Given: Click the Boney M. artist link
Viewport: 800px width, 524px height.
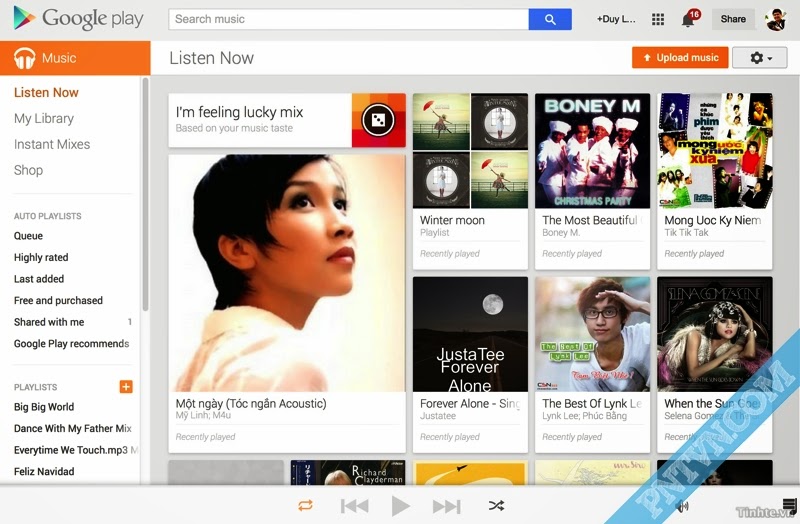Looking at the screenshot, I should click(x=561, y=233).
